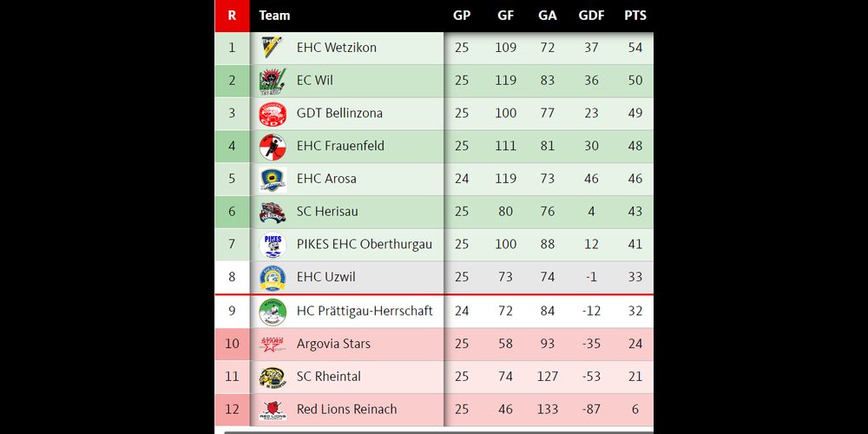Click the EC Wil team logo
This screenshot has height=434, width=868.
[273, 81]
